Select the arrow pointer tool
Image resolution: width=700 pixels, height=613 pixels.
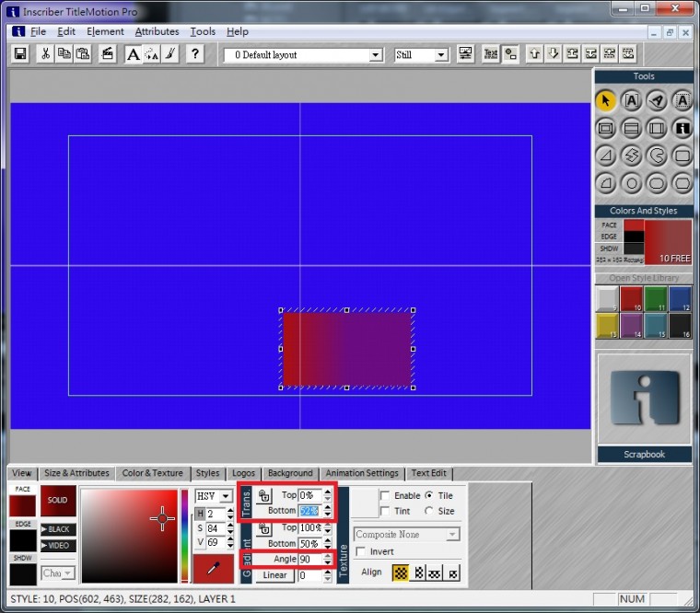coord(606,100)
